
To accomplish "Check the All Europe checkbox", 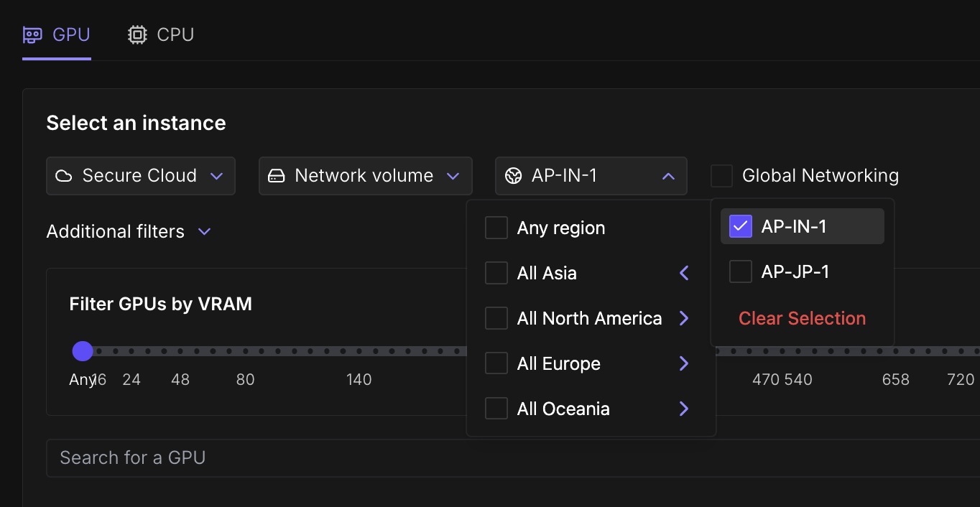I will tap(496, 364).
